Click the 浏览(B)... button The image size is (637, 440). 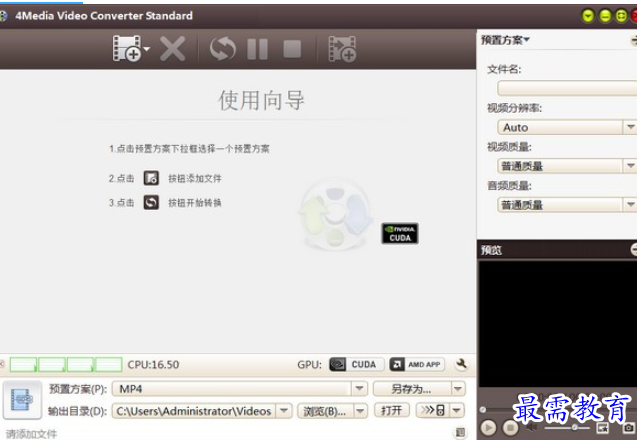pos(325,411)
